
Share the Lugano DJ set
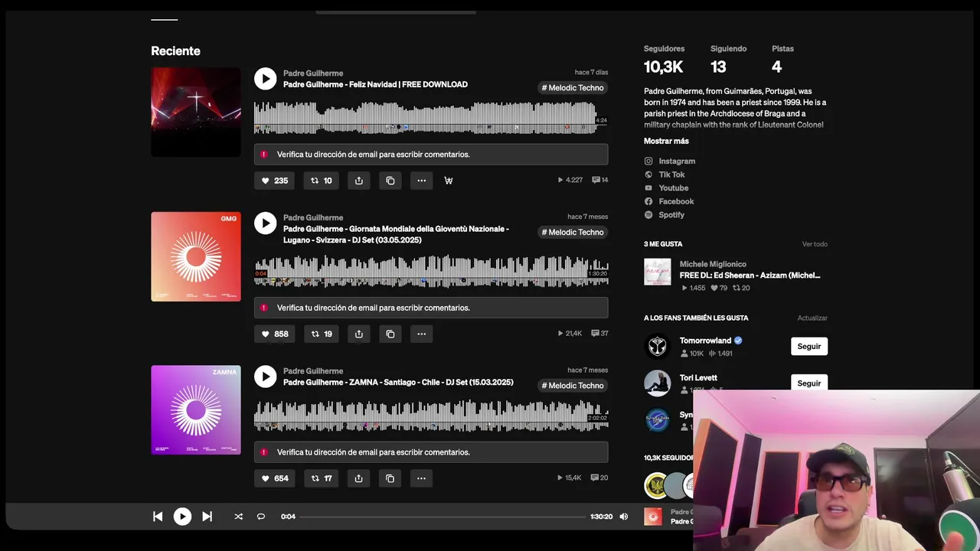(x=359, y=334)
